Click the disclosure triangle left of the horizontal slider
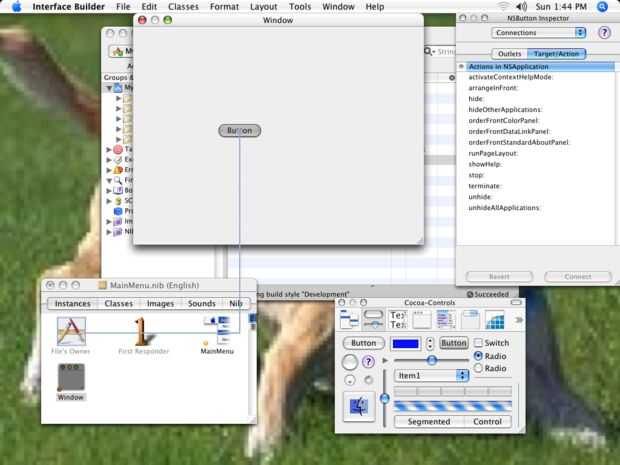The width and height of the screenshot is (620, 465). (386, 361)
